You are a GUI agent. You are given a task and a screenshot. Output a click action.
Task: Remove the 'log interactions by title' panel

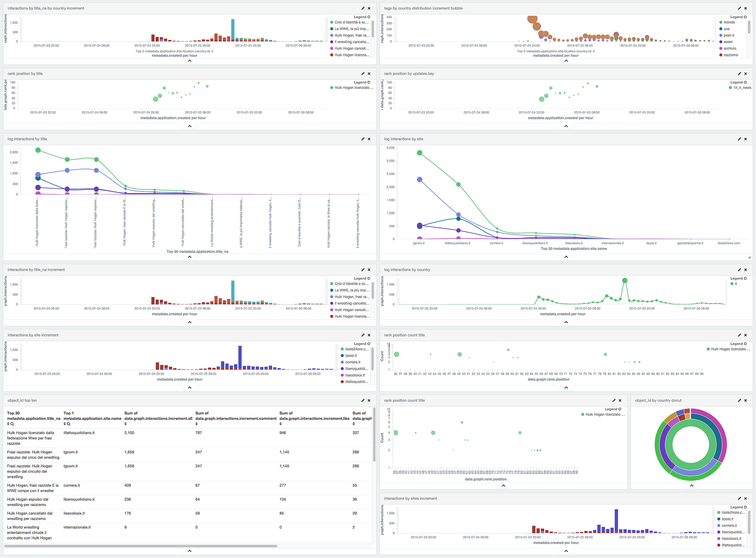tap(369, 139)
